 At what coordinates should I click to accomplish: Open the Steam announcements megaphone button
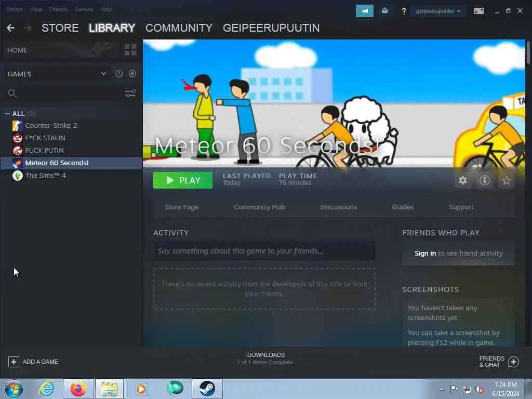click(x=364, y=11)
